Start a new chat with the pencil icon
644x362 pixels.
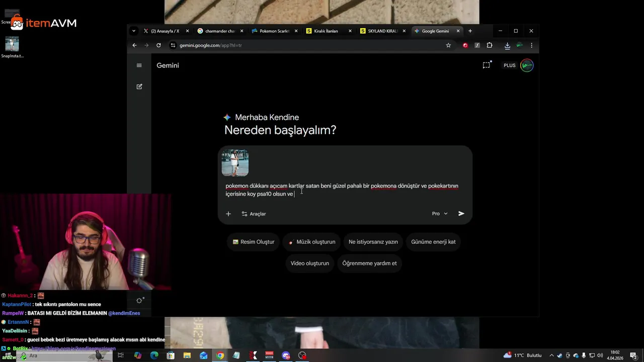(139, 86)
